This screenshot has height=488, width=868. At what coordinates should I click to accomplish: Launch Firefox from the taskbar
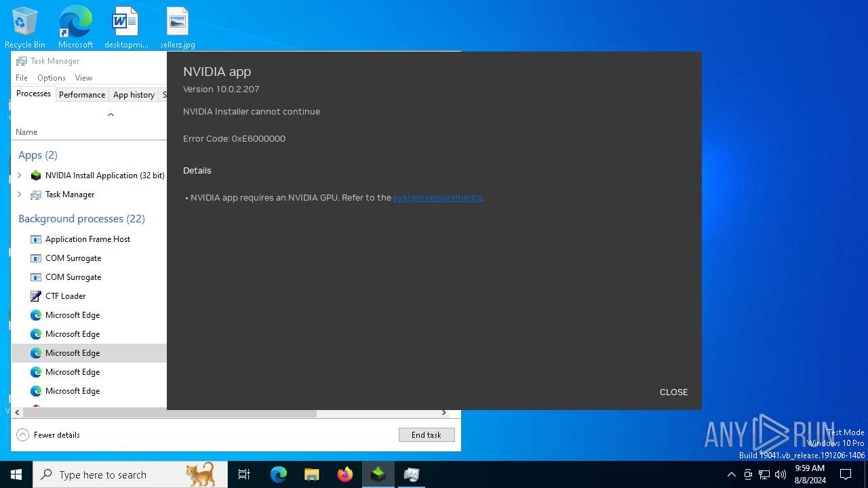click(x=345, y=474)
